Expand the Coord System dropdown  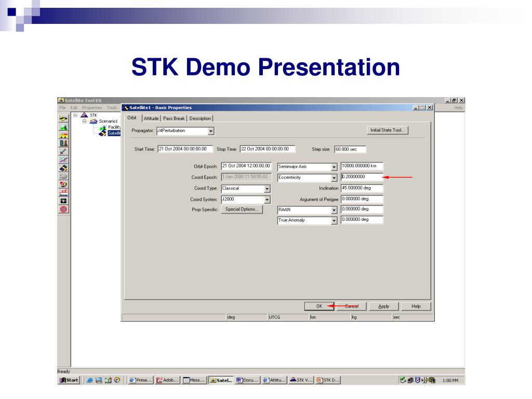click(267, 200)
